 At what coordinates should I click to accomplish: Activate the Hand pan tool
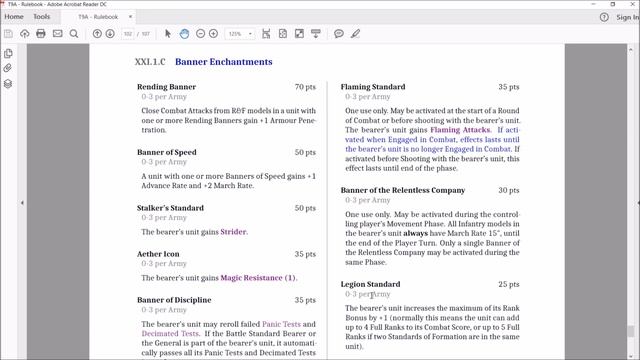coord(184,34)
